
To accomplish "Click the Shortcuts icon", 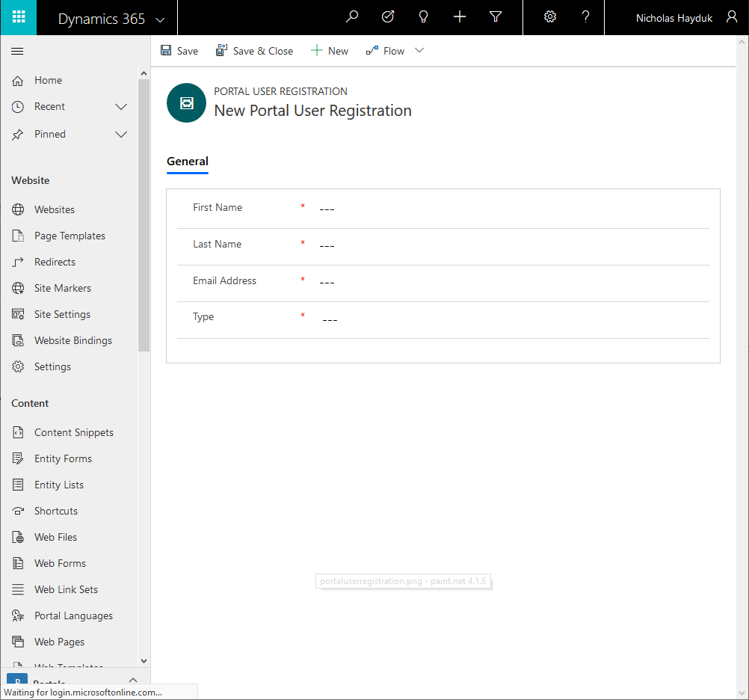I will coord(18,512).
